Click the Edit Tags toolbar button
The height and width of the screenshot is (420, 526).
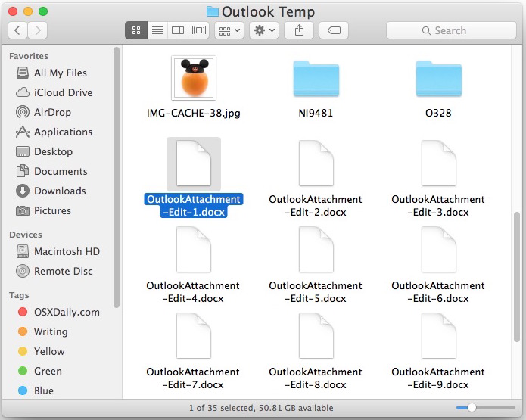[x=334, y=30]
